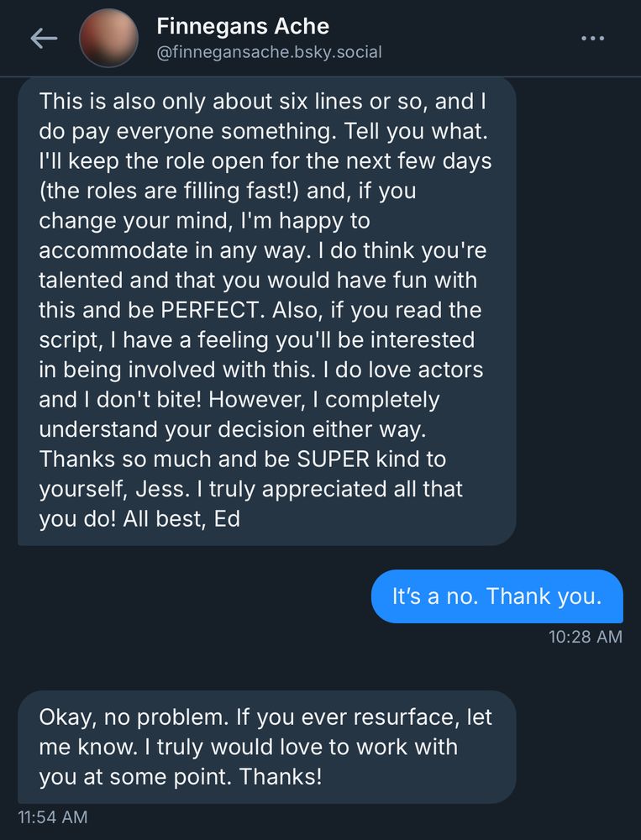Open Finnegans Ache's profile avatar
This screenshot has width=641, height=840.
pos(108,38)
